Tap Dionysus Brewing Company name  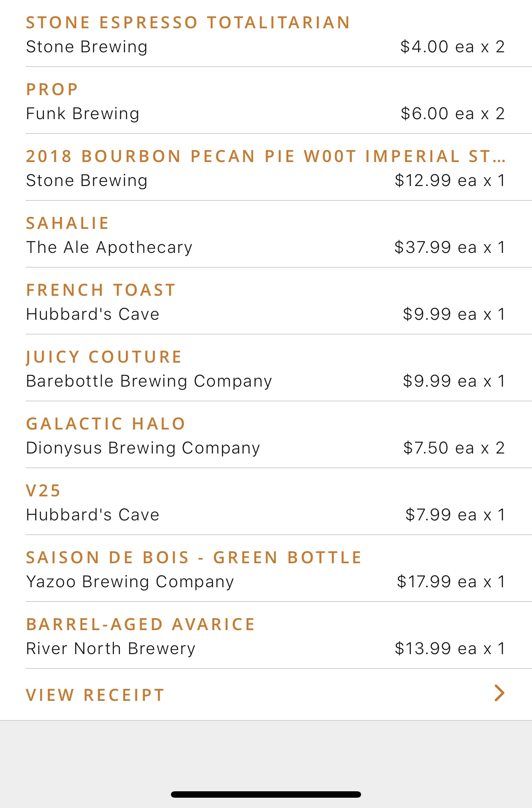click(x=143, y=448)
